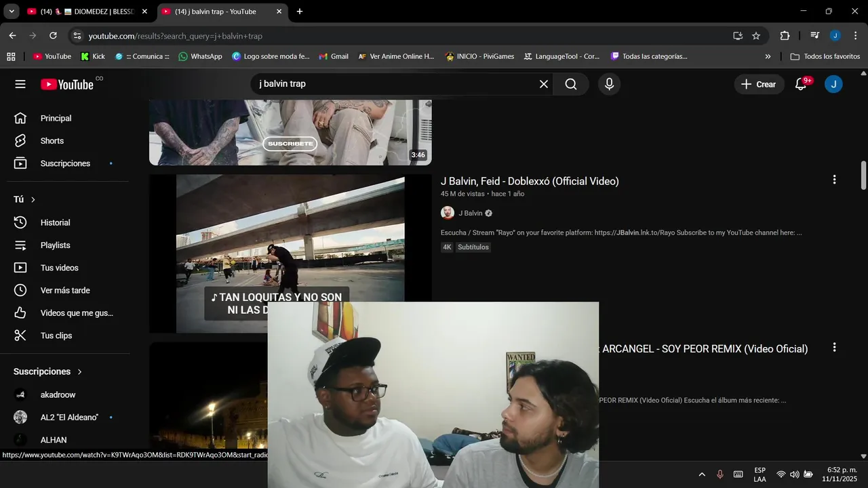Open the tab search dropdown arrow
Viewport: 868px width, 488px height.
12,12
